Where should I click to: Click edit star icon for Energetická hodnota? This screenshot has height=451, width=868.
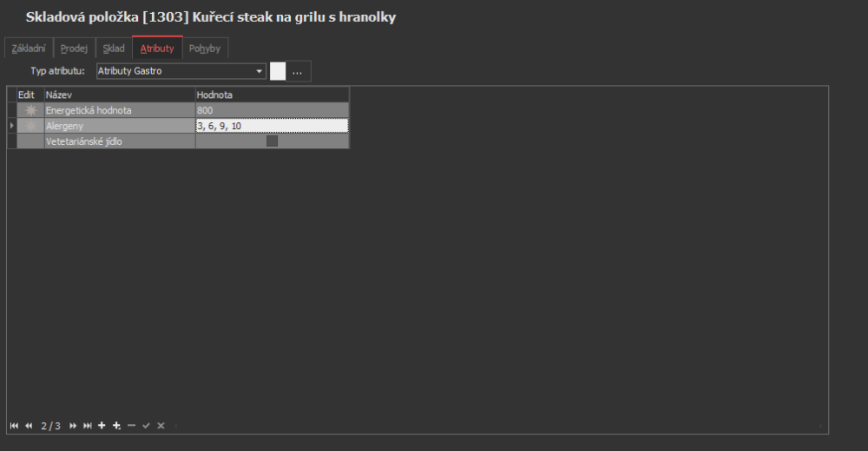31,111
